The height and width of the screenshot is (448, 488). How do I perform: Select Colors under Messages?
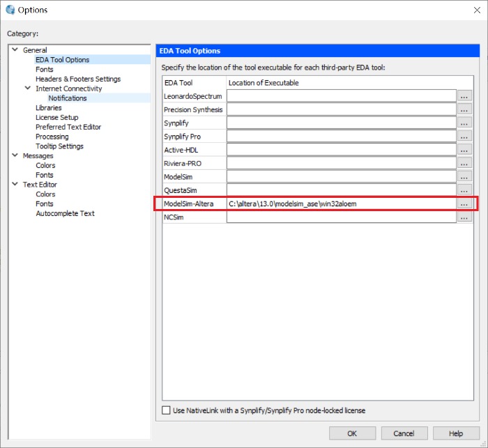click(45, 166)
